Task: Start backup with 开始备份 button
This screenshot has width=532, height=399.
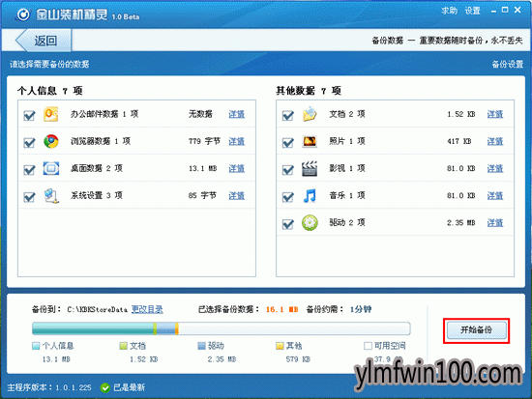Action: pos(476,330)
